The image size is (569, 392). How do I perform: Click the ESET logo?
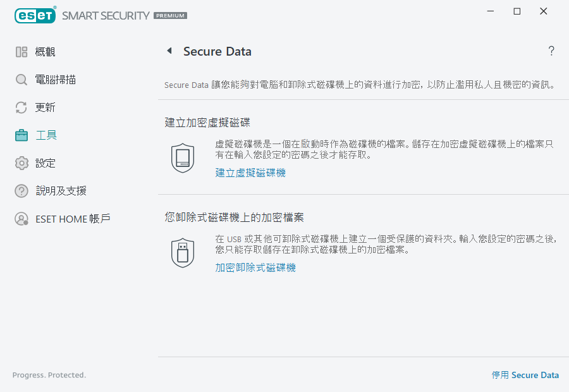point(35,15)
